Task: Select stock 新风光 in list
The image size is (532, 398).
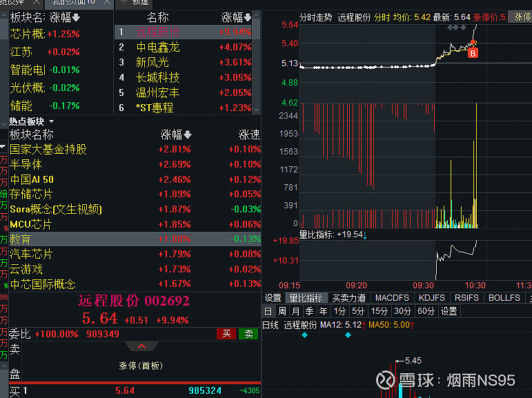Action: 184,63
